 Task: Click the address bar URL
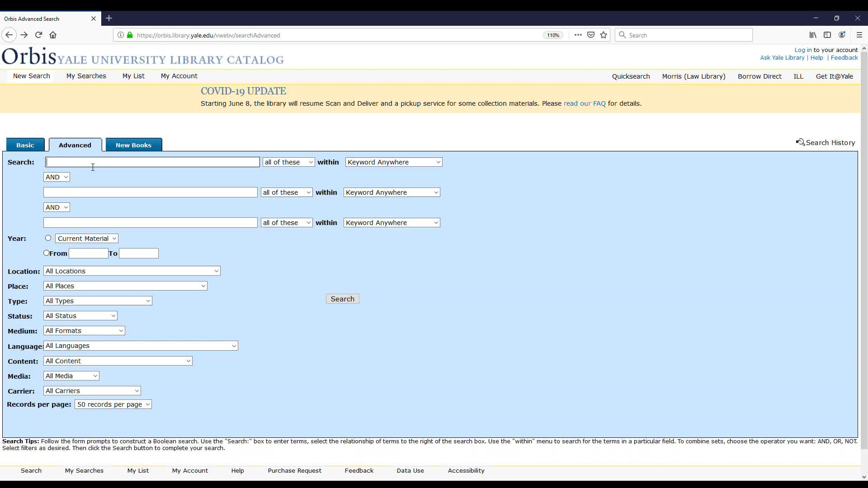tap(208, 35)
